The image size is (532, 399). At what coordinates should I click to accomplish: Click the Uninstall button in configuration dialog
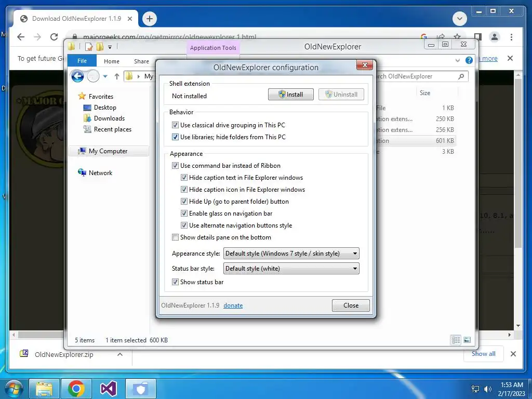click(341, 95)
